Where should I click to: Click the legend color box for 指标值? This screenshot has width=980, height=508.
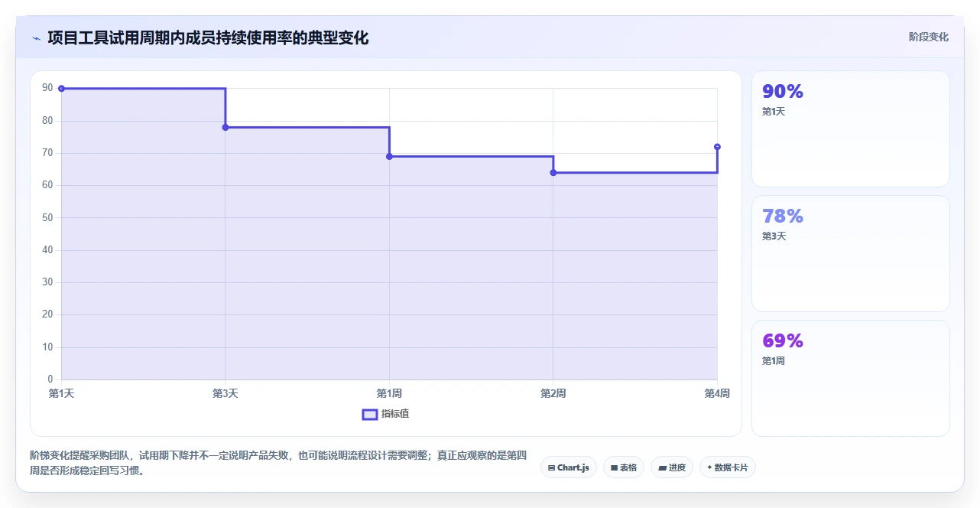[369, 414]
